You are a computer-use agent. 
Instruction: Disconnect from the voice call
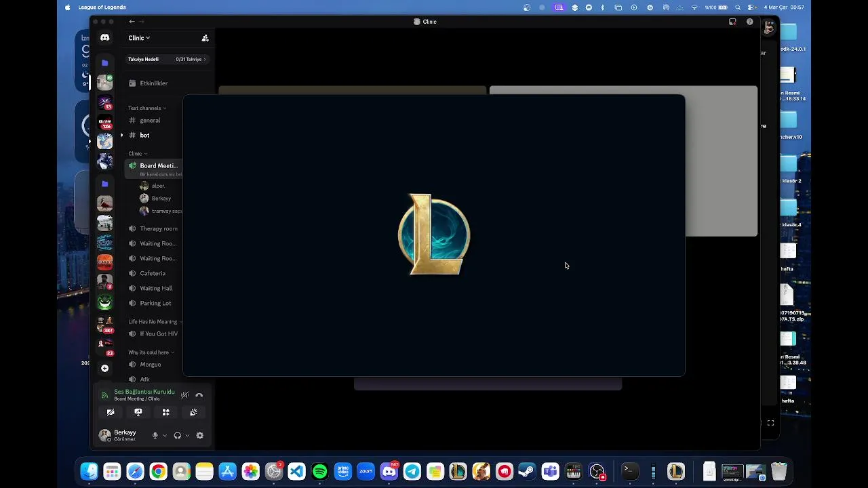point(199,395)
